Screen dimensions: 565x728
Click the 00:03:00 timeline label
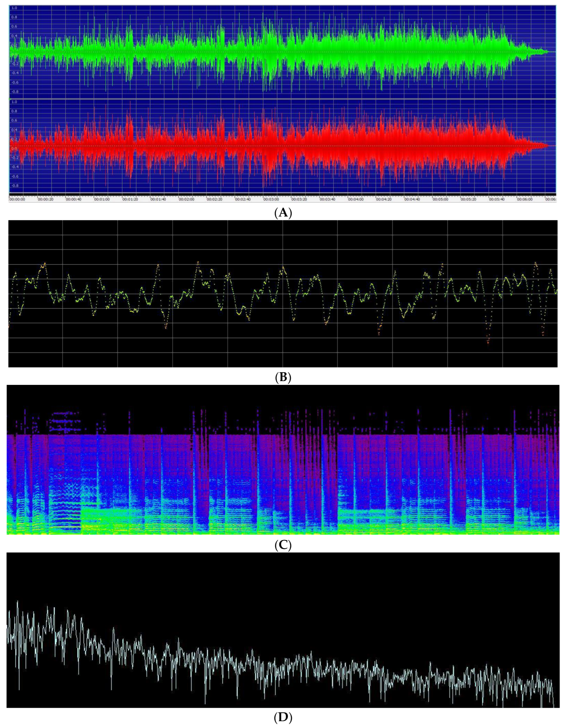271,199
